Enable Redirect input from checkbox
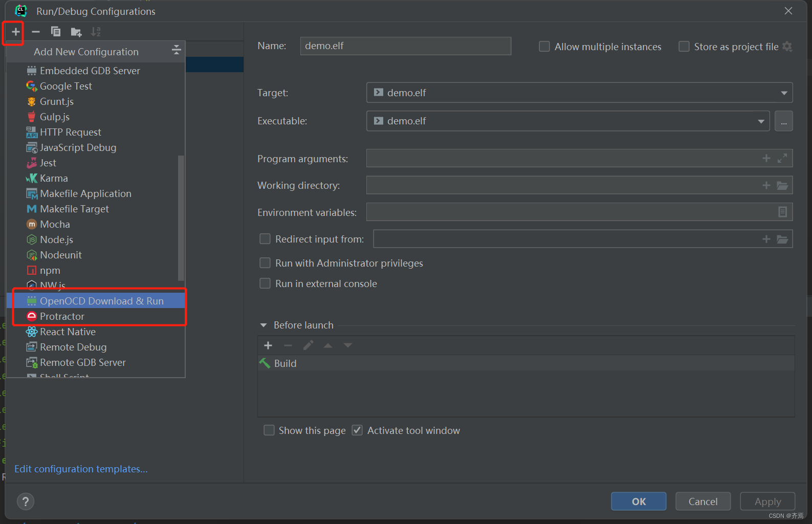 tap(265, 239)
